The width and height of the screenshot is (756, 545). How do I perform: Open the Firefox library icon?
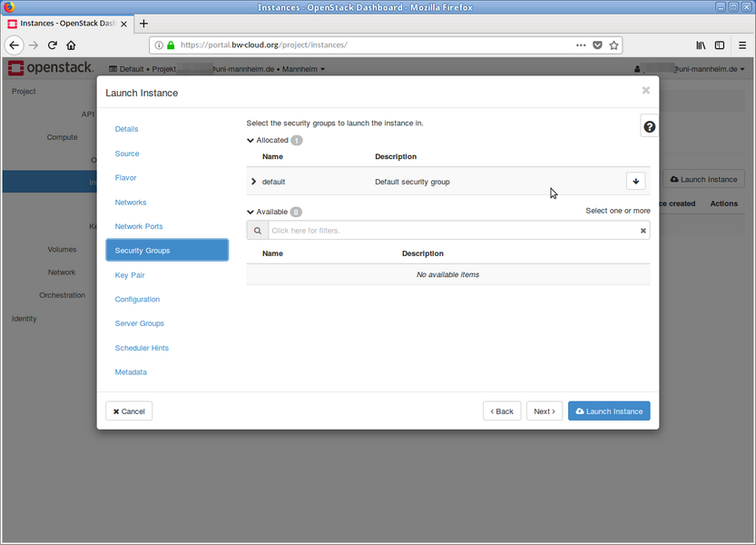(x=701, y=45)
